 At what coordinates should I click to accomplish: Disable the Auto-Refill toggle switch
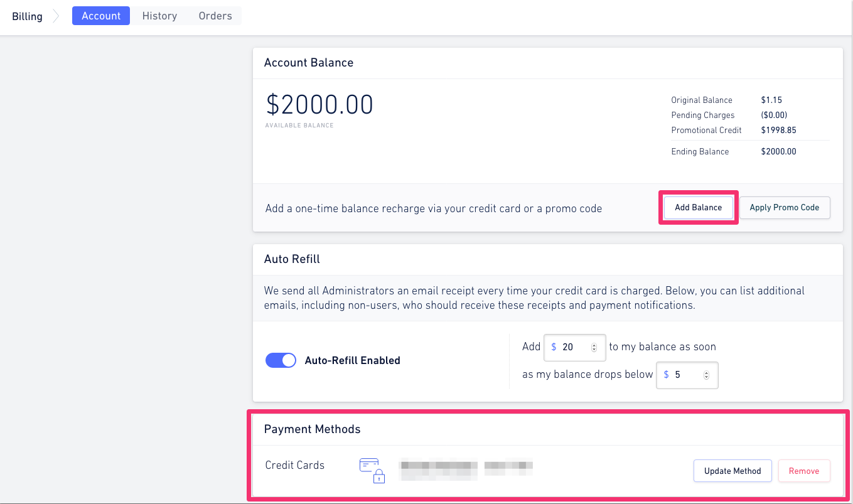[281, 360]
